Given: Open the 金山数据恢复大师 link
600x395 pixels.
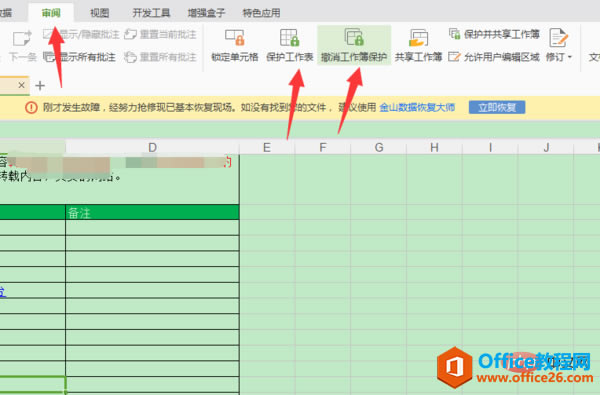Looking at the screenshot, I should 417,108.
